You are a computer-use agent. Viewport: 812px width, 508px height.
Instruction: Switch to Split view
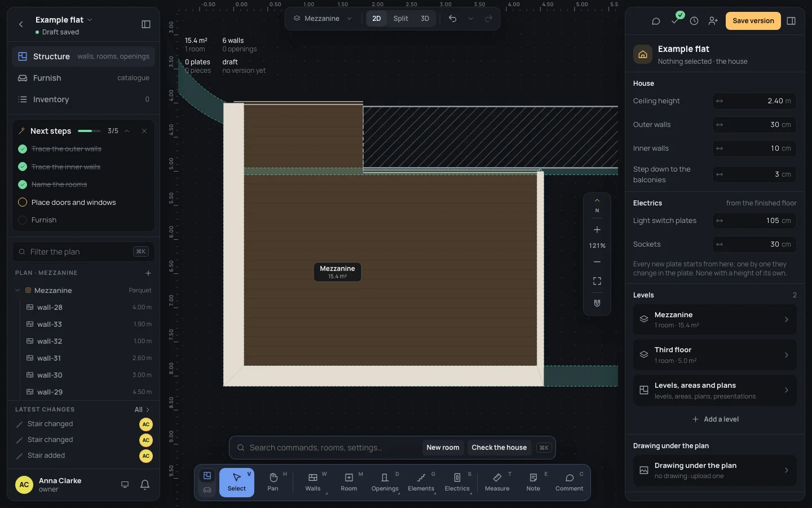point(401,19)
